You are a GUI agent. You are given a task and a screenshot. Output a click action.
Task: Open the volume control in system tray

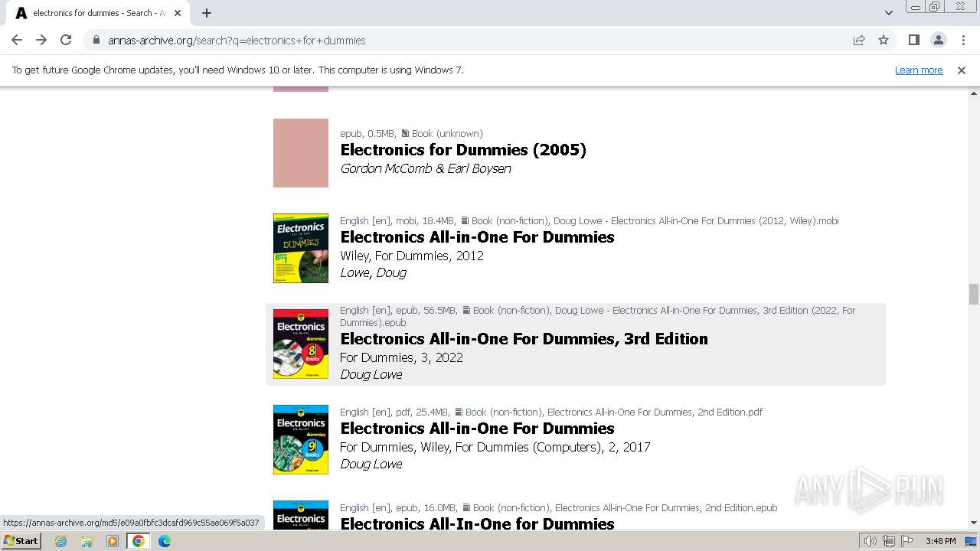[870, 541]
